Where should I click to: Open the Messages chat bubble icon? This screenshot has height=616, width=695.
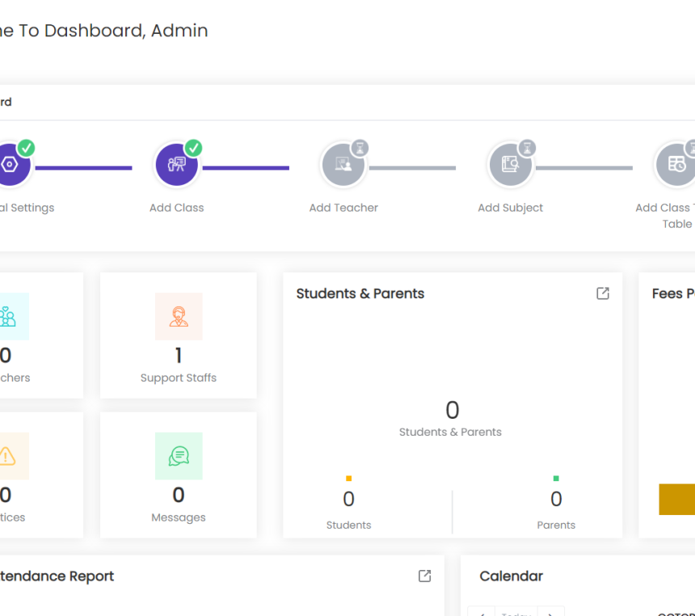click(x=179, y=456)
